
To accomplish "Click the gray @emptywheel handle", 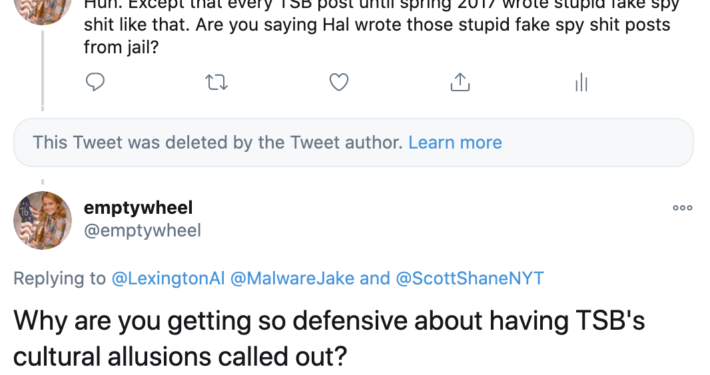I will click(142, 231).
